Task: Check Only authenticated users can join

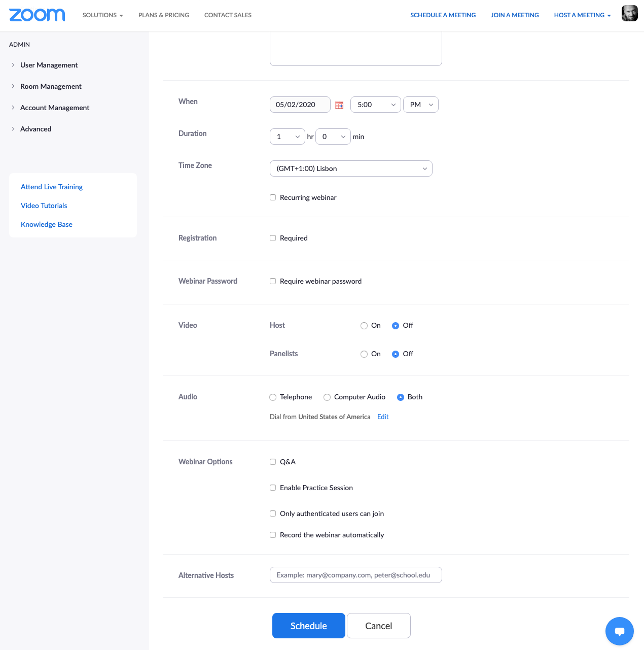Action: pyautogui.click(x=273, y=514)
